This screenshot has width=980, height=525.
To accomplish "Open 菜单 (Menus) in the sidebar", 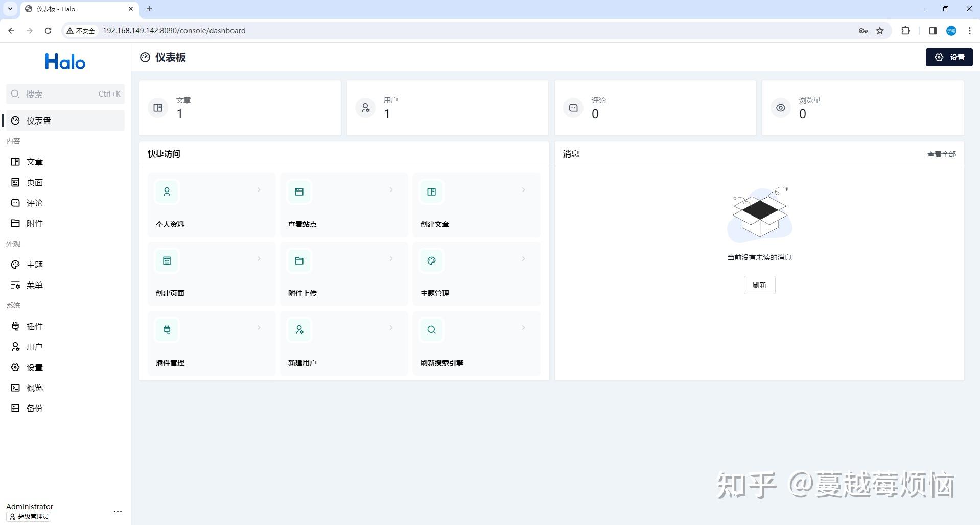I will (35, 284).
